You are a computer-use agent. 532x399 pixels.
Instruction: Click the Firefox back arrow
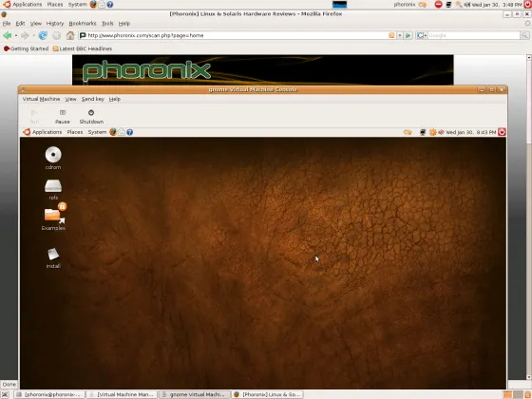tap(8, 35)
